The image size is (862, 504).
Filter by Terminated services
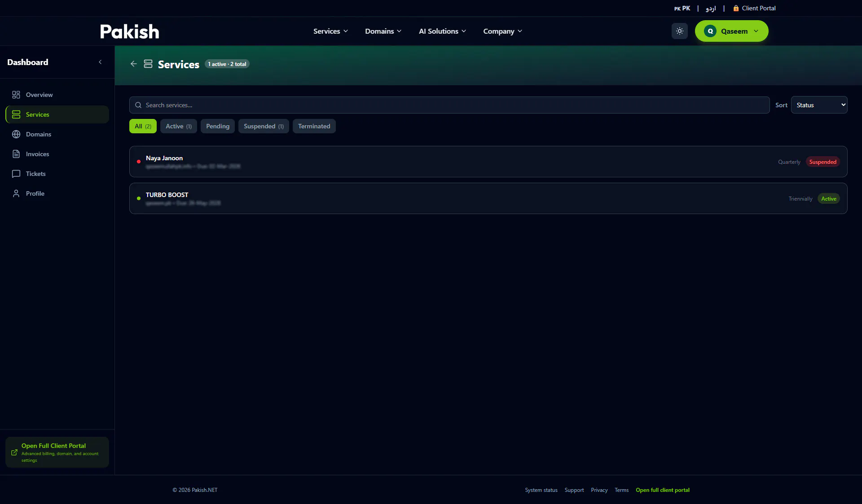click(314, 126)
